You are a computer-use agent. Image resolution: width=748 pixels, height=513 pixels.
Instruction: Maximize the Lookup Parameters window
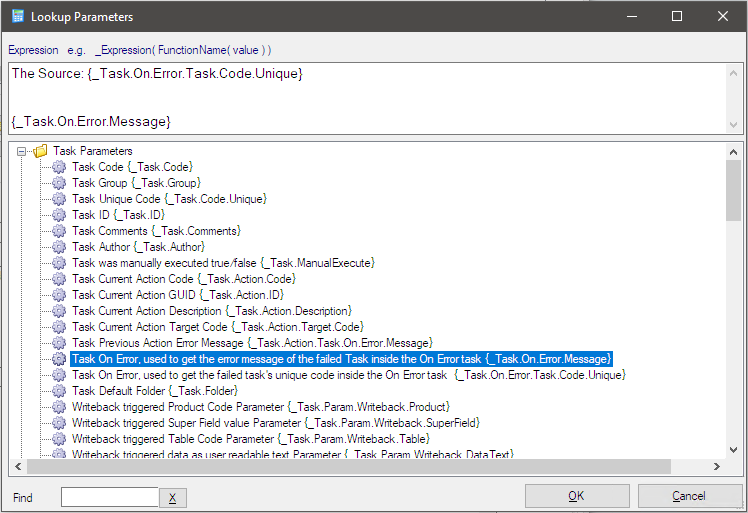pyautogui.click(x=676, y=16)
